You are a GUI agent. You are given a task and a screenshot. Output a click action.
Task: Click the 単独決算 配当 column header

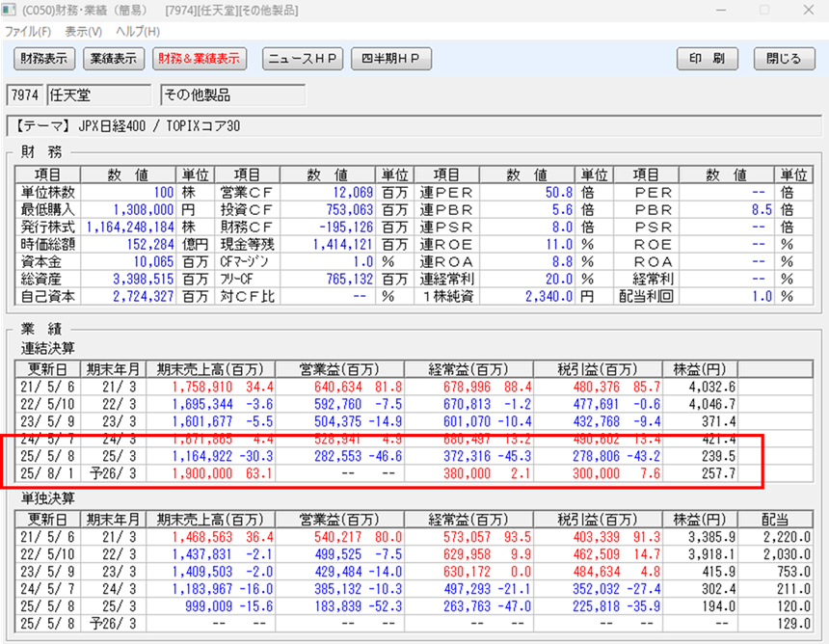(775, 520)
